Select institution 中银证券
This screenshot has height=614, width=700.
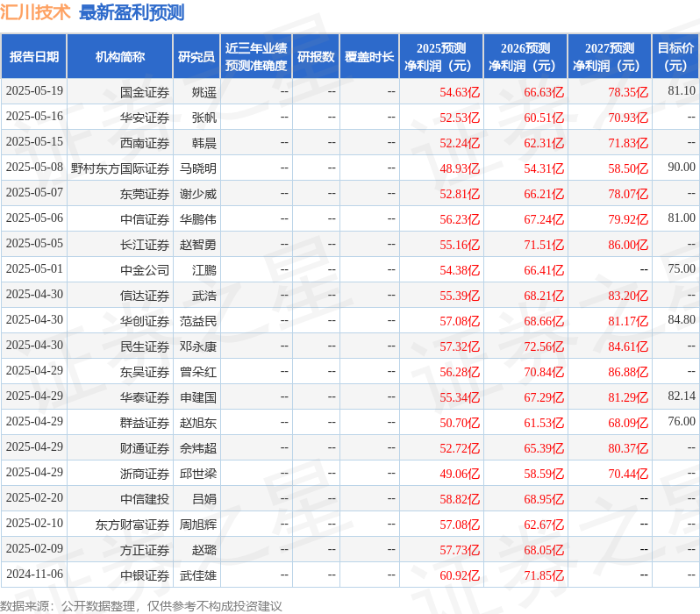145,576
